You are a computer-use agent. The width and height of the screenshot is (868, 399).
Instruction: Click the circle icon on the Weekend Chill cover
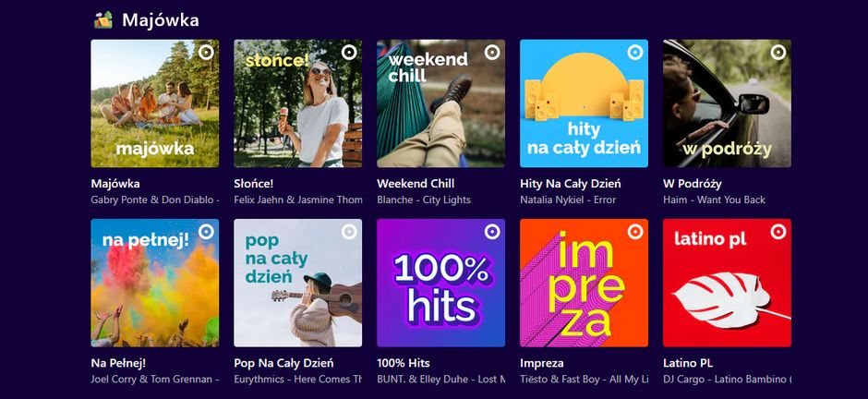[x=492, y=53]
